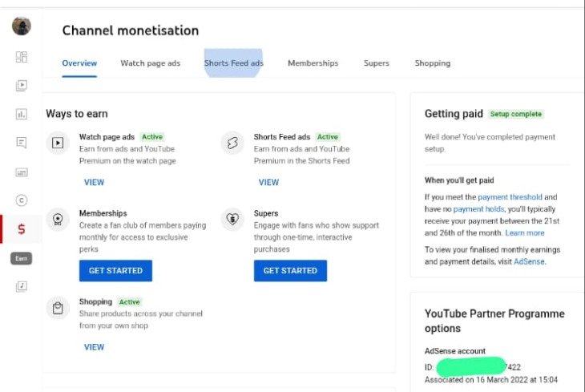Open the Subtitles icon in sidebar
The width and height of the screenshot is (585, 392).
[22, 172]
